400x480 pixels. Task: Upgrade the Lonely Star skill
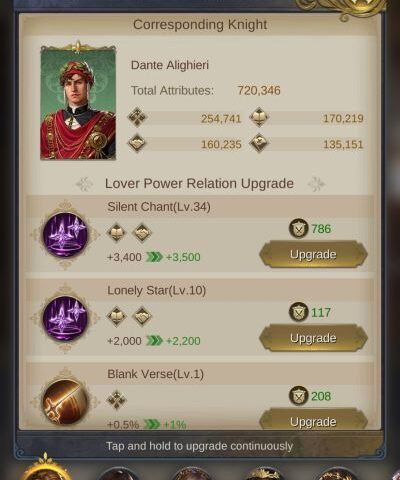tap(313, 338)
